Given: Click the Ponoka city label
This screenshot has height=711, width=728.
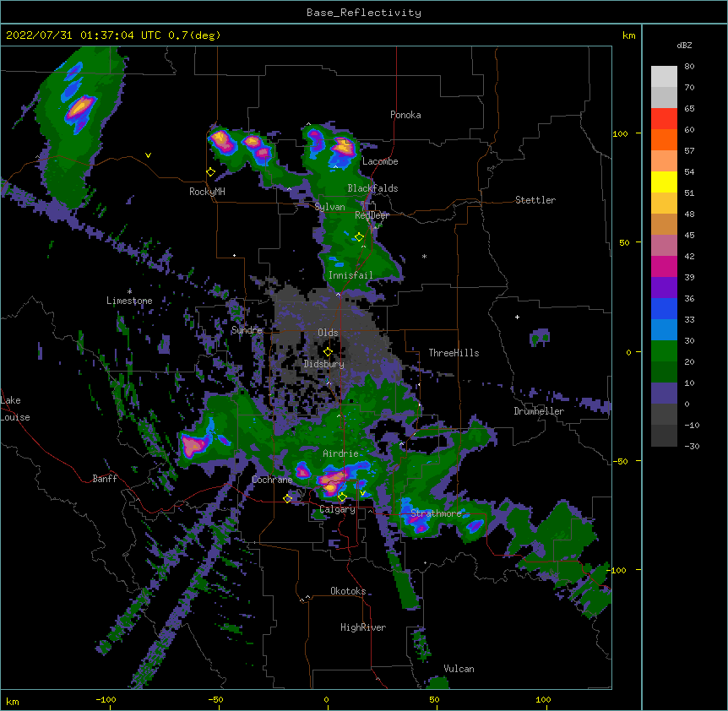Looking at the screenshot, I should [x=405, y=115].
